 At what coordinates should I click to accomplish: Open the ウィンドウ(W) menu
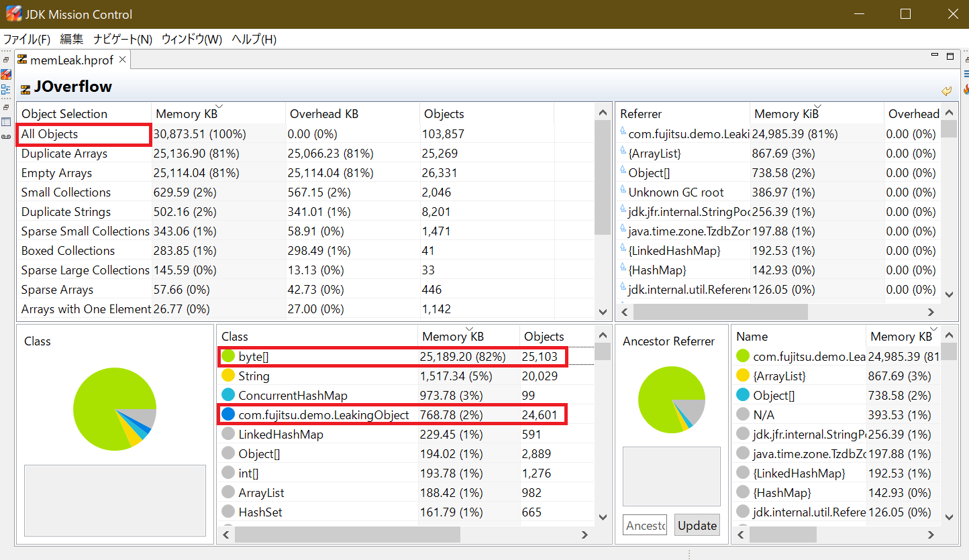click(x=191, y=39)
